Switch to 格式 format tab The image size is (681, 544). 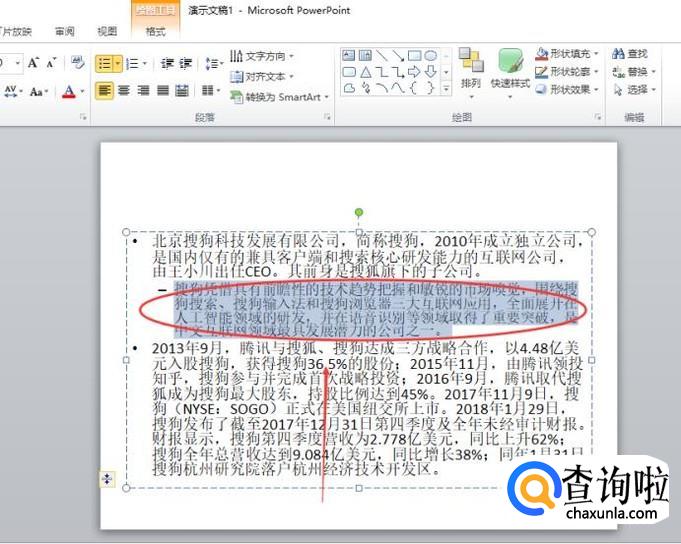click(x=155, y=31)
